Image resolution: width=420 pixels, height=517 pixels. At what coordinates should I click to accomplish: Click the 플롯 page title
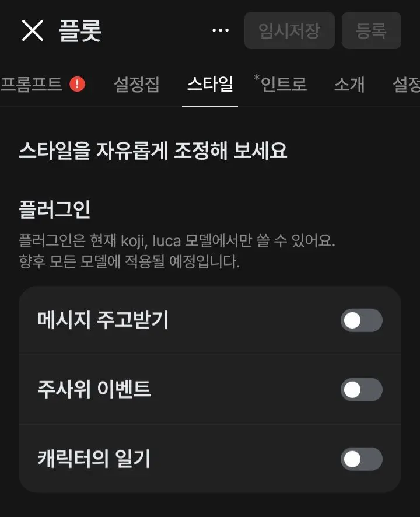80,30
